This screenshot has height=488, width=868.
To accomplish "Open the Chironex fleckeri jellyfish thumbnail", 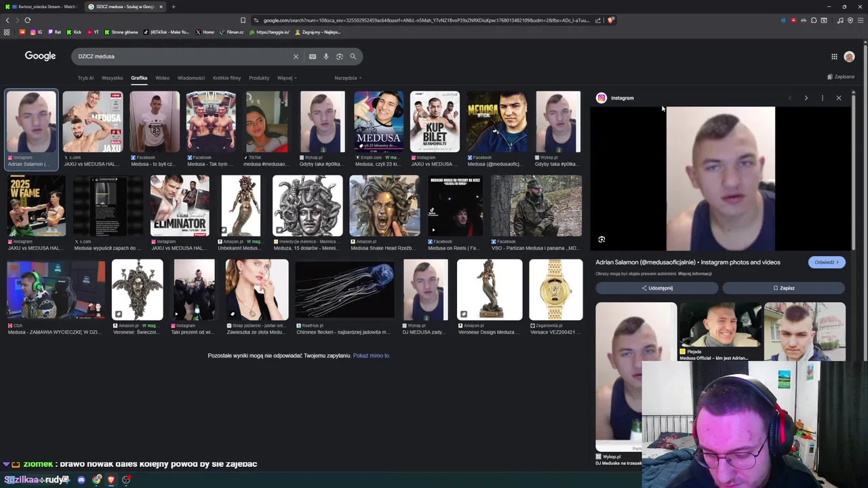I will [344, 289].
